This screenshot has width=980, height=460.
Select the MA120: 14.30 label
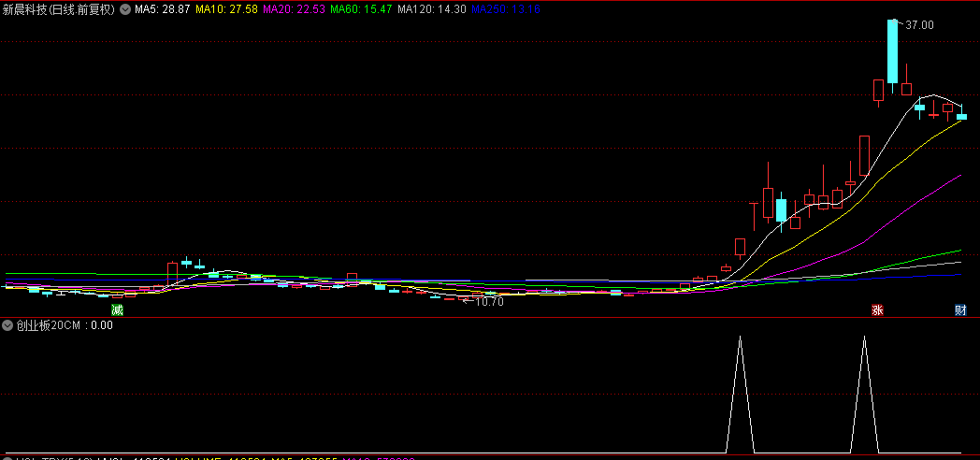[x=431, y=9]
